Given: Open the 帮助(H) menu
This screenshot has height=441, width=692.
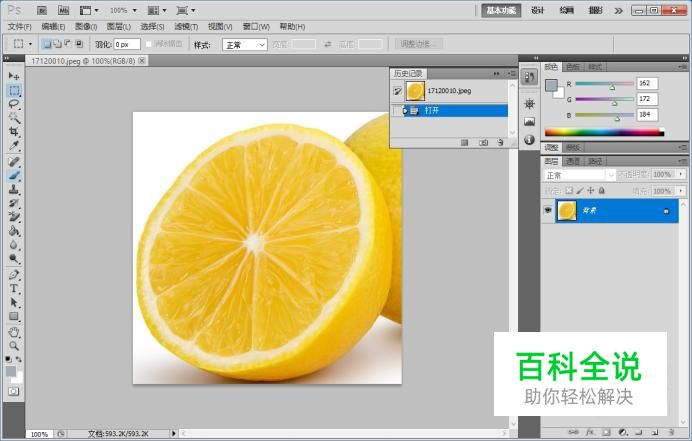Looking at the screenshot, I should (292, 27).
